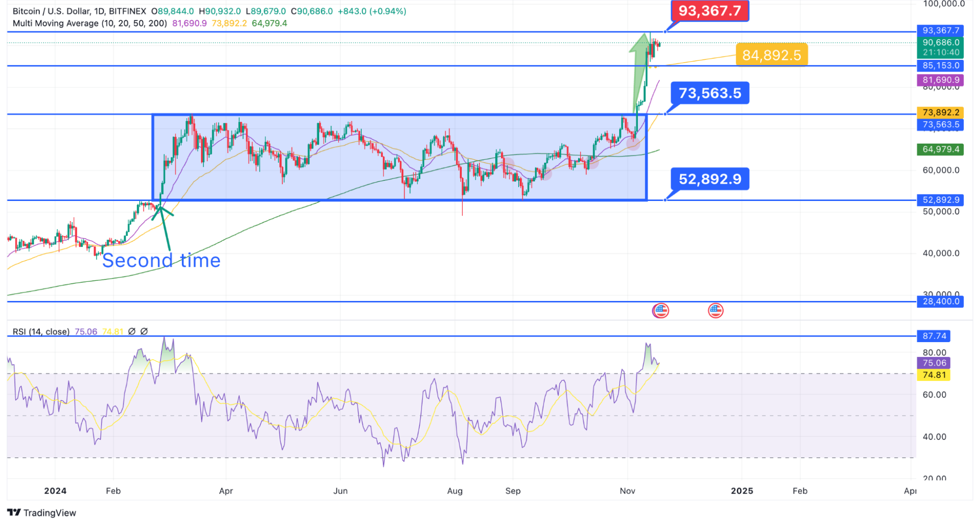Click the red 93,367.7 price callout
The image size is (980, 524).
[x=709, y=10]
